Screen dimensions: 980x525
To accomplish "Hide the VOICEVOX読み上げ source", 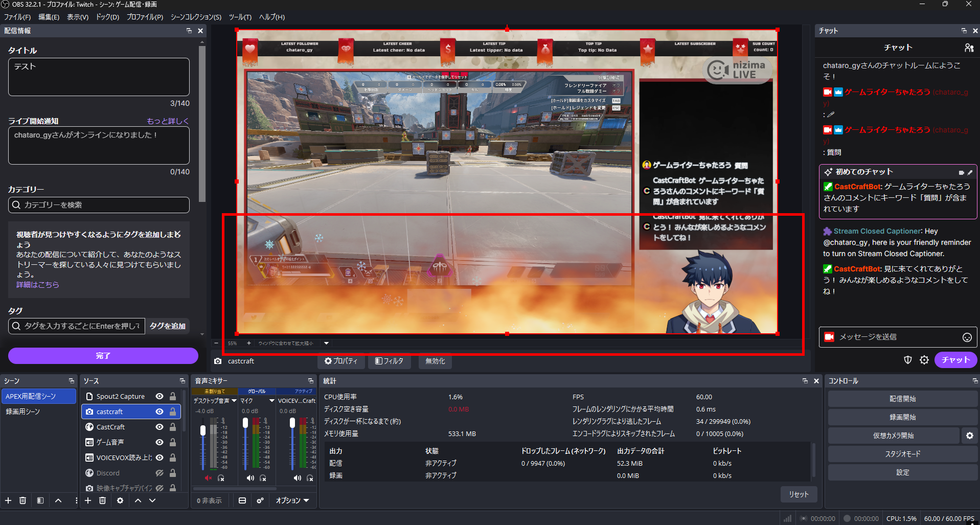I will (159, 458).
